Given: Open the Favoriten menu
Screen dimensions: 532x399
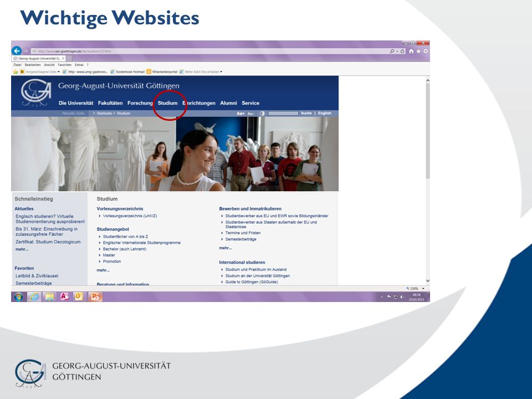Looking at the screenshot, I should point(64,65).
